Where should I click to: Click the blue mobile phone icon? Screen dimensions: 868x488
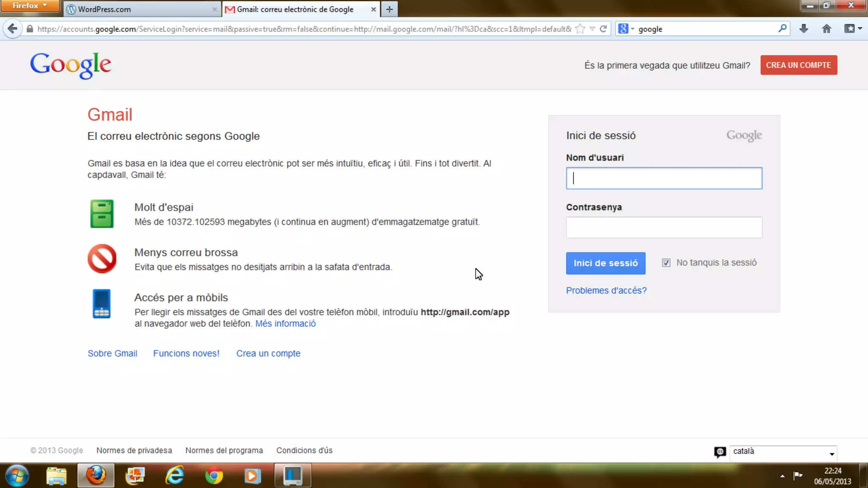[102, 304]
